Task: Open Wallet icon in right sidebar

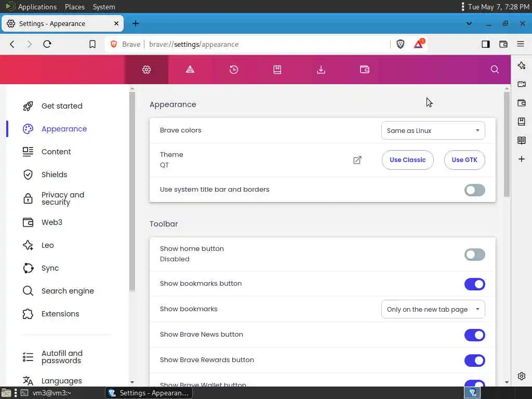Action: click(x=522, y=103)
